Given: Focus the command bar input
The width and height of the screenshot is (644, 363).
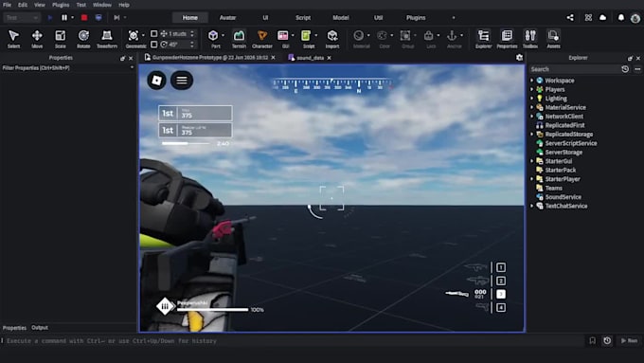Looking at the screenshot, I should pos(294,341).
